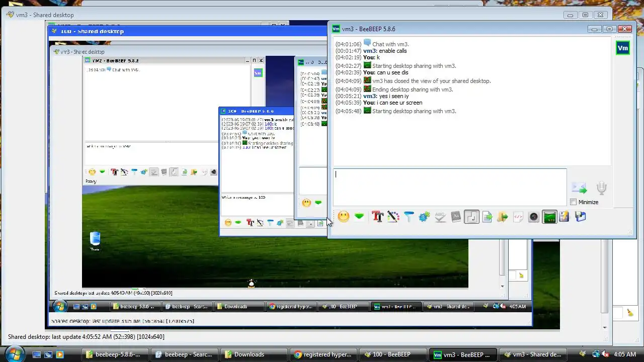Viewport: 644px width, 362px height.
Task: Open the font color picker pencil icon
Action: [x=393, y=217]
